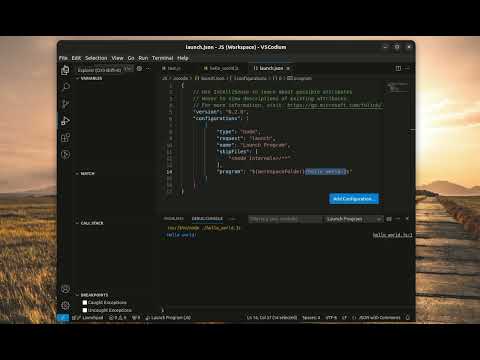Click the debug console filter input field
This screenshot has height=360, width=480.
[x=285, y=219]
